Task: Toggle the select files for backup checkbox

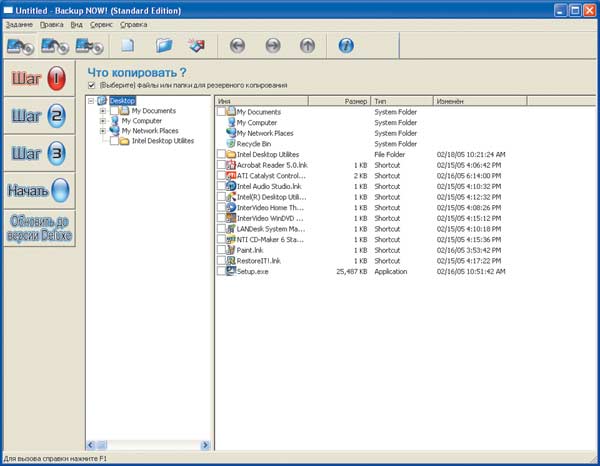Action: click(91, 85)
